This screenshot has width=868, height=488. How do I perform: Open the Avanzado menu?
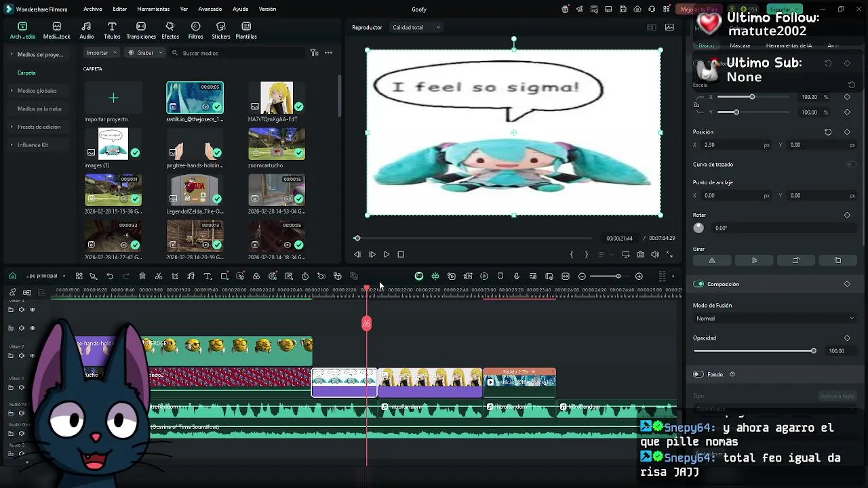pyautogui.click(x=210, y=9)
